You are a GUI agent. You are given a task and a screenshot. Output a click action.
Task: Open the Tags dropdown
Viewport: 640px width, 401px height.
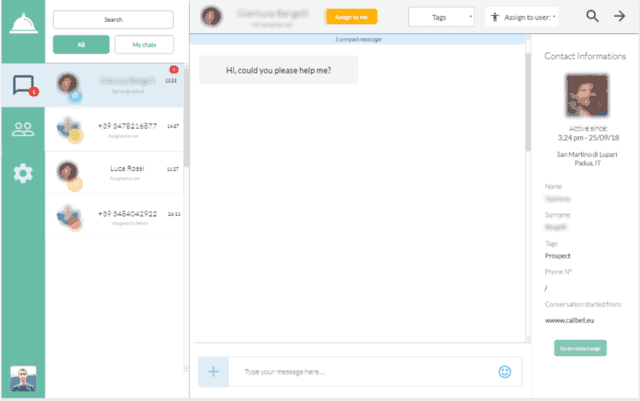tap(441, 17)
